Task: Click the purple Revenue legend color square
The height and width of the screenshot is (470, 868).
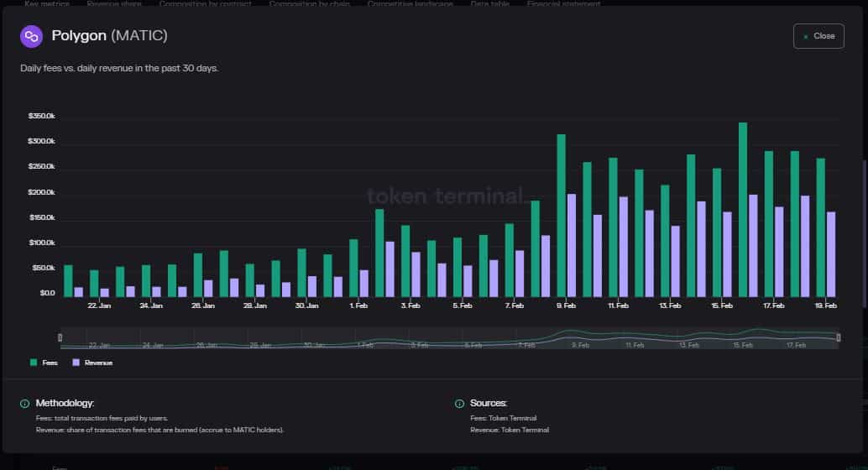Action: 76,363
